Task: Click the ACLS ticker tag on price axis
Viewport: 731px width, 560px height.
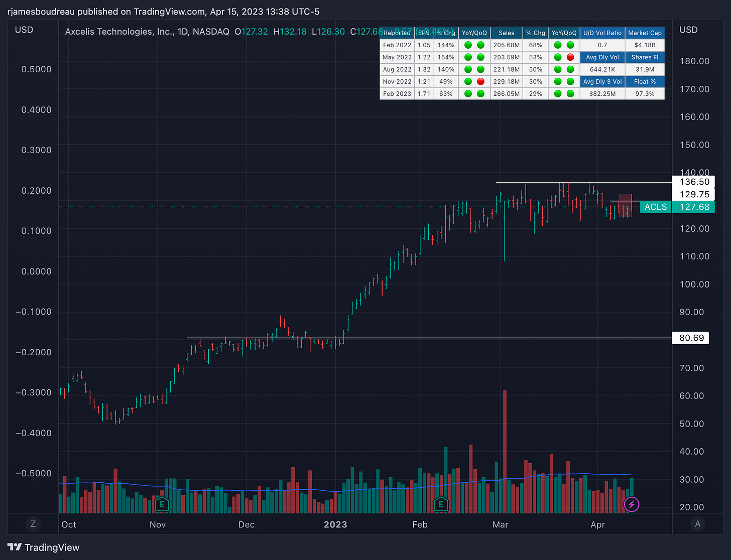Action: click(656, 207)
